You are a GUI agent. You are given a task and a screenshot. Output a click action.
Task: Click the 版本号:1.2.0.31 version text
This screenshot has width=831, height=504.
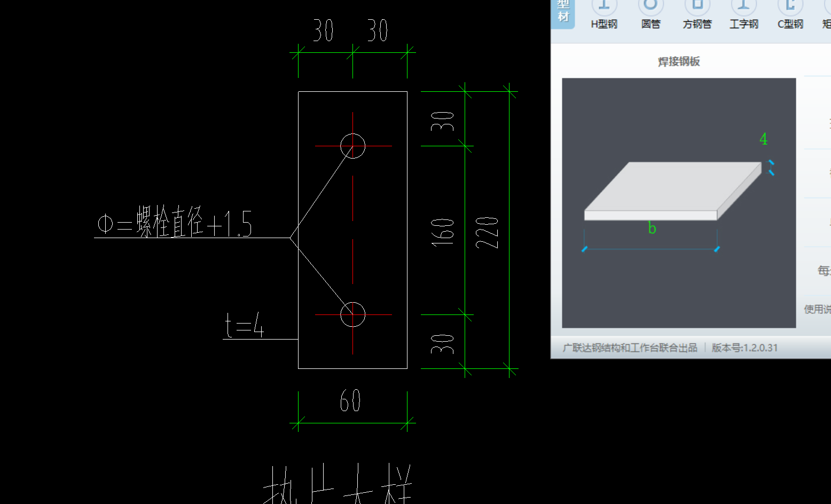744,348
